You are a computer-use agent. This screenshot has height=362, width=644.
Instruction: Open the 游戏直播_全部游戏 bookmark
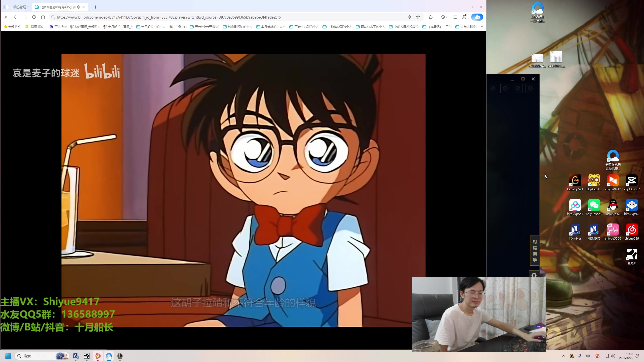[x=84, y=27]
